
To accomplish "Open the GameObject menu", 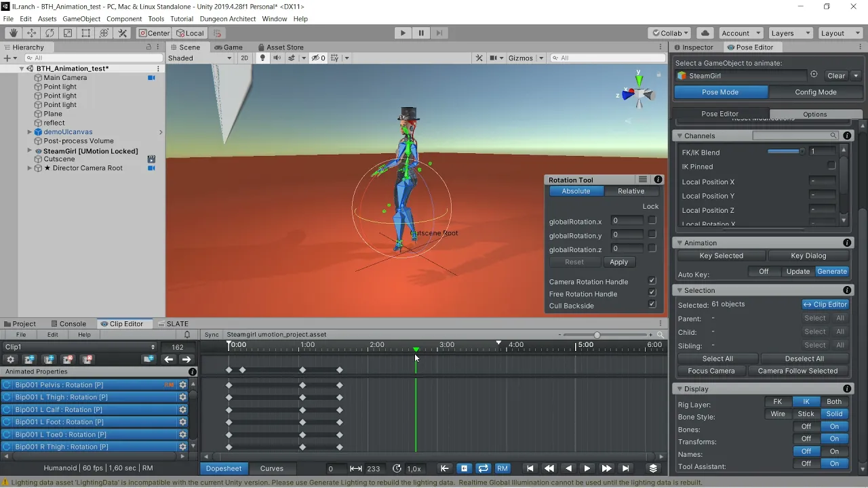I will coord(81,19).
